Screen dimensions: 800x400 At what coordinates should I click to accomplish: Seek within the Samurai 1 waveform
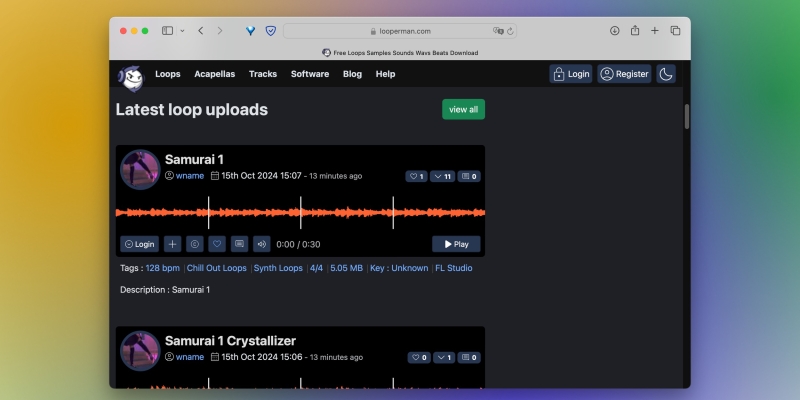click(300, 211)
